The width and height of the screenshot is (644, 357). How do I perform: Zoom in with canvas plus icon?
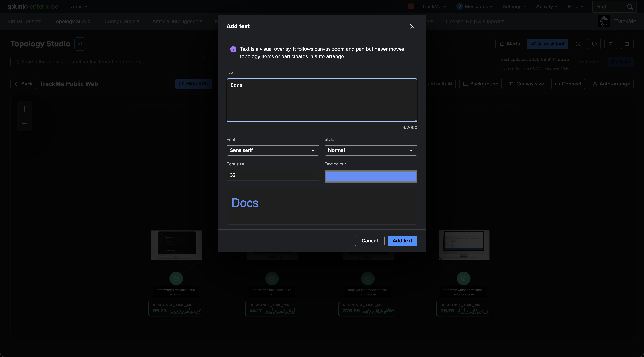24,109
